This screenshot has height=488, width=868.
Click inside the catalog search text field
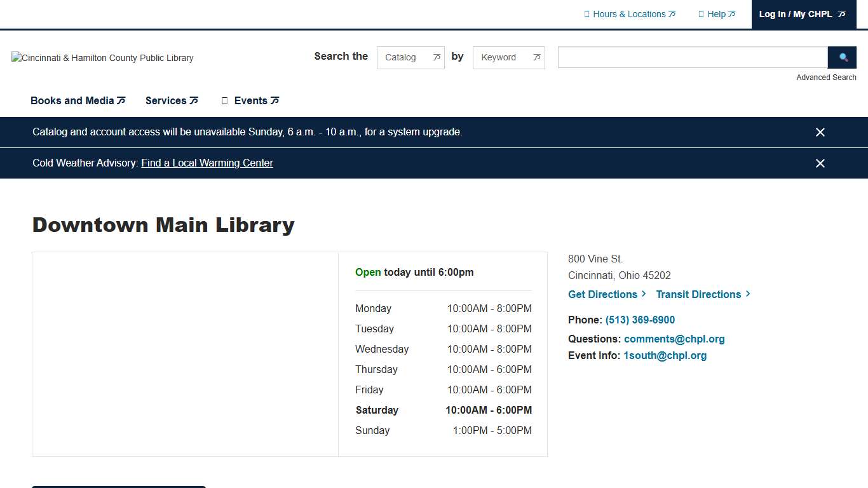[x=692, y=57]
